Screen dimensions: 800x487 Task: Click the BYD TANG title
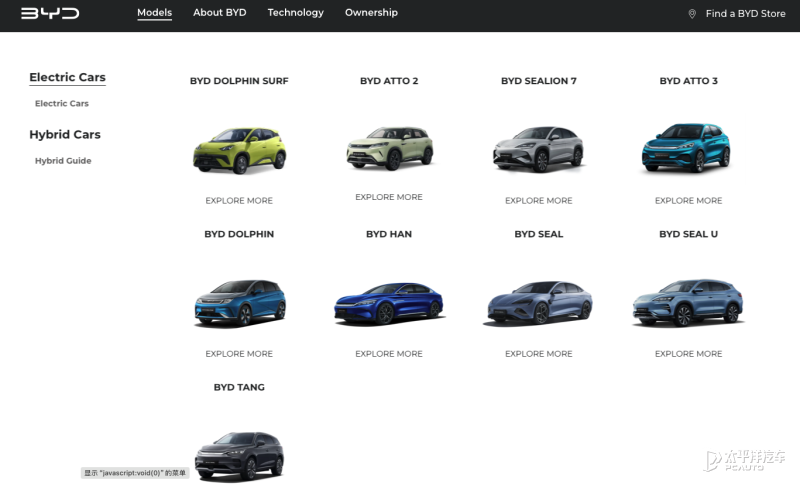pyautogui.click(x=239, y=387)
